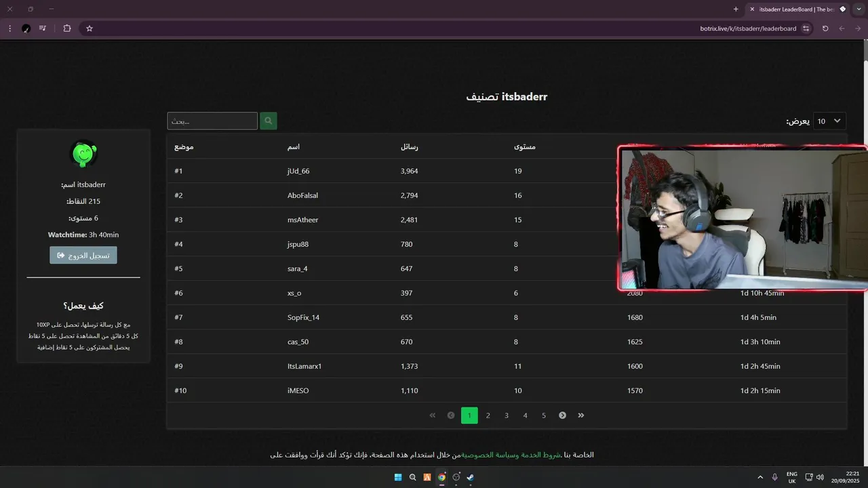Show hidden system tray icons

pyautogui.click(x=760, y=477)
